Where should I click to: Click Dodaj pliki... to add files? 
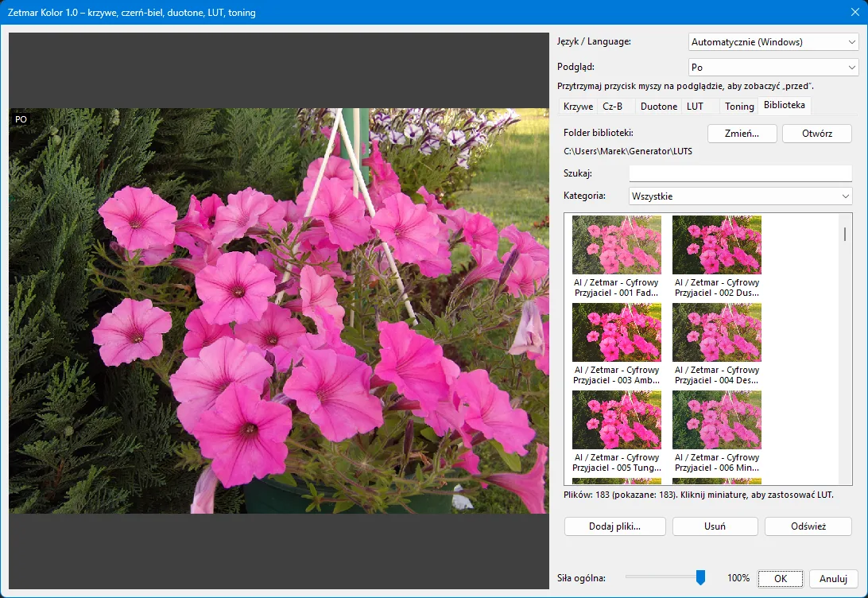614,526
